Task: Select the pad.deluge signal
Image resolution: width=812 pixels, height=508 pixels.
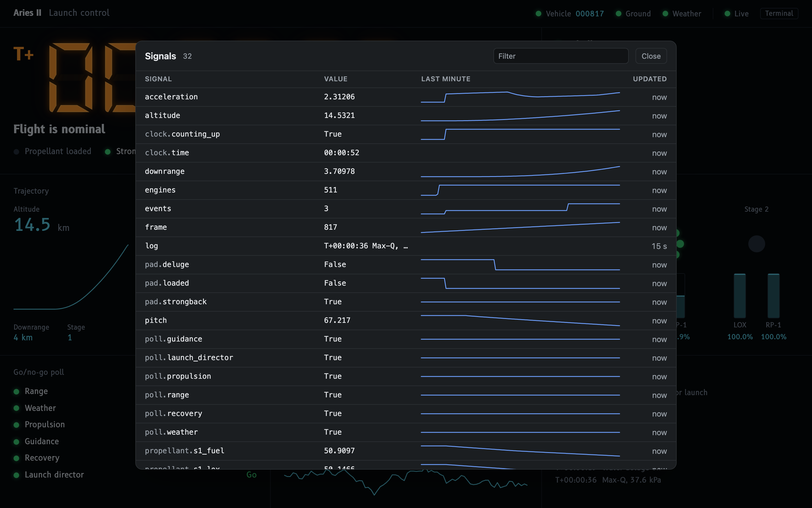Action: point(406,265)
